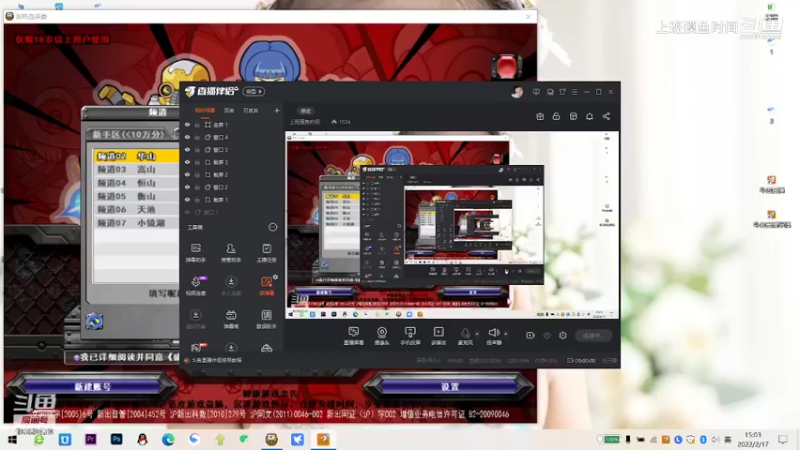Image resolution: width=800 pixels, height=450 pixels.
Task: Open Photoshop from the taskbar
Action: [x=116, y=439]
